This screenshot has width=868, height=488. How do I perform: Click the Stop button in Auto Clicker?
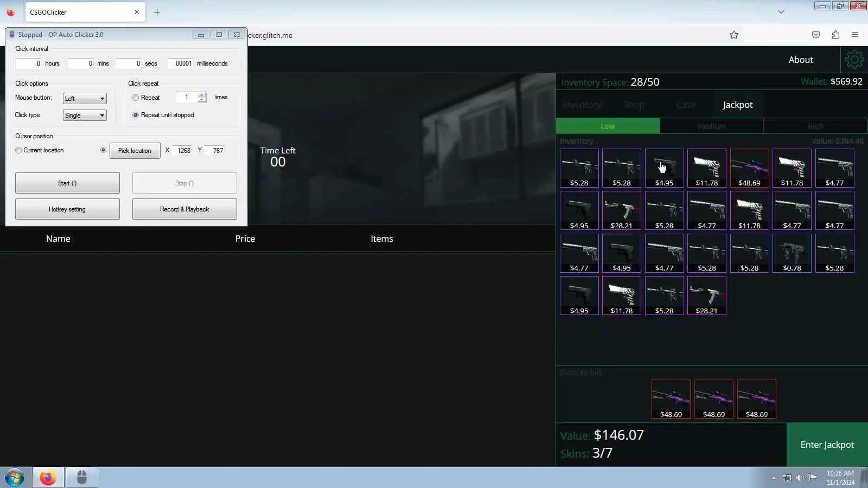coord(184,183)
